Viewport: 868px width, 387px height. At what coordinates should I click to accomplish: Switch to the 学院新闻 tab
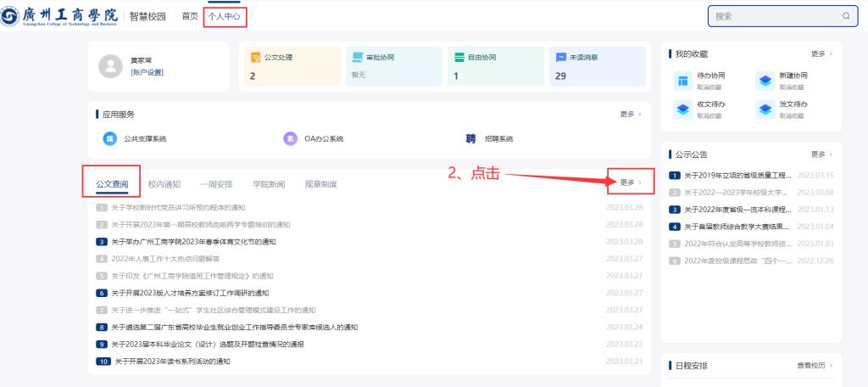coord(269,184)
